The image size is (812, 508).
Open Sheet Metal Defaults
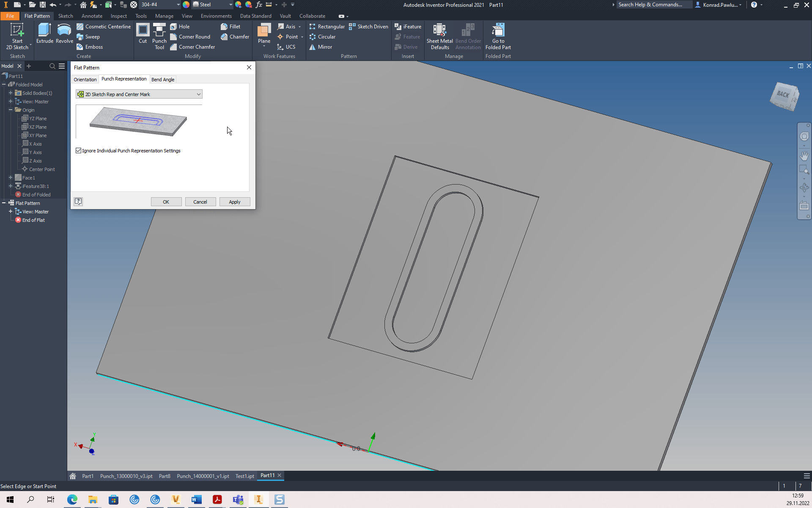tap(439, 36)
